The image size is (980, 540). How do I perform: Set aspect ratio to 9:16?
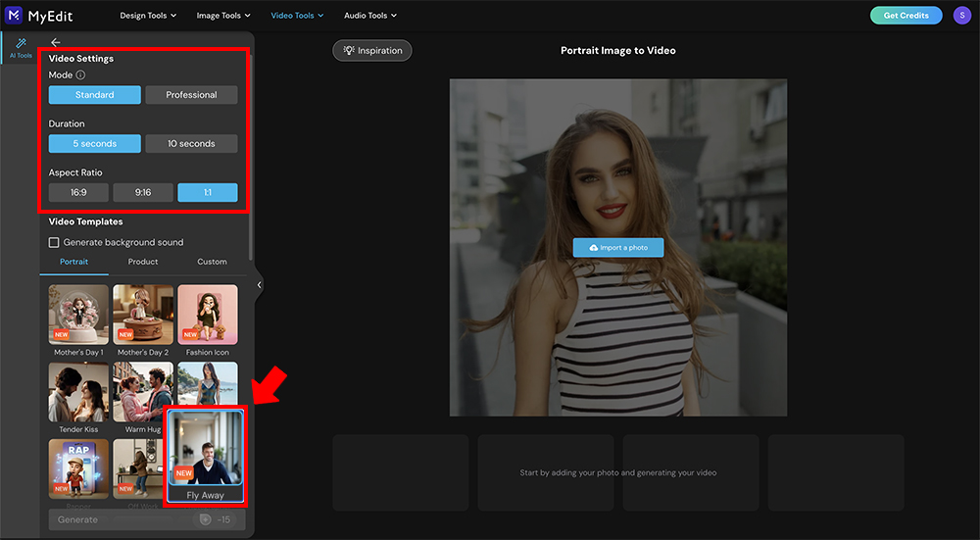(143, 192)
